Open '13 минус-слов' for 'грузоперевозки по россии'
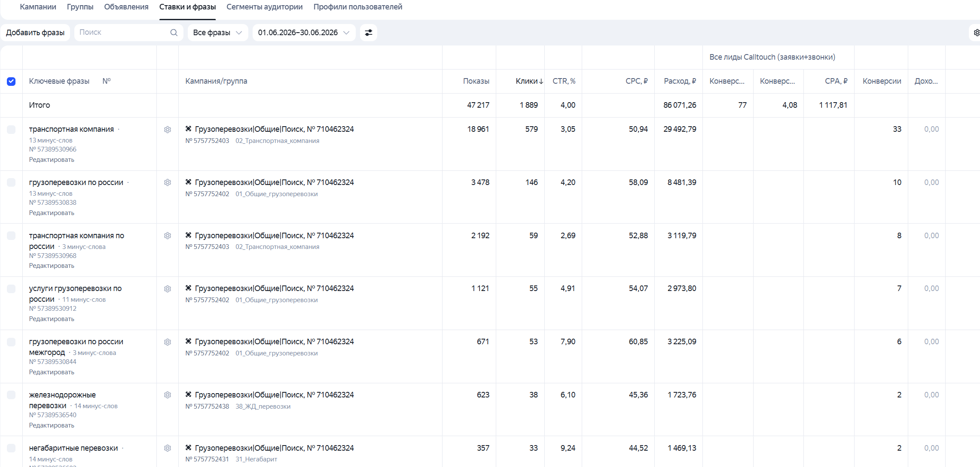980x467 pixels. tap(51, 194)
